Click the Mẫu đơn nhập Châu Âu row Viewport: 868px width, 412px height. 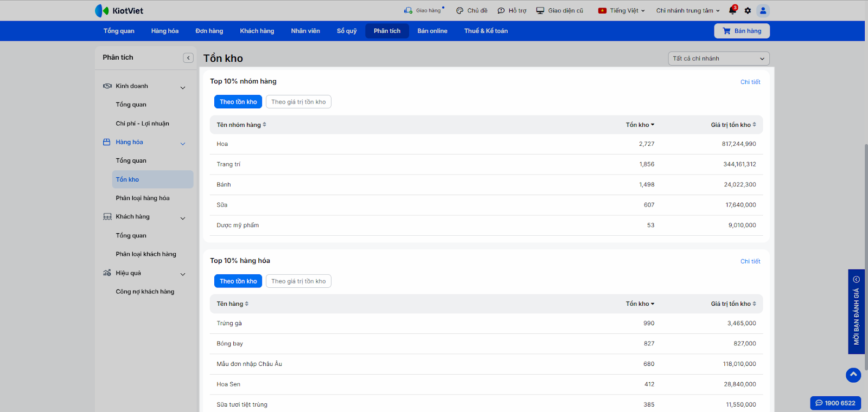(x=486, y=364)
